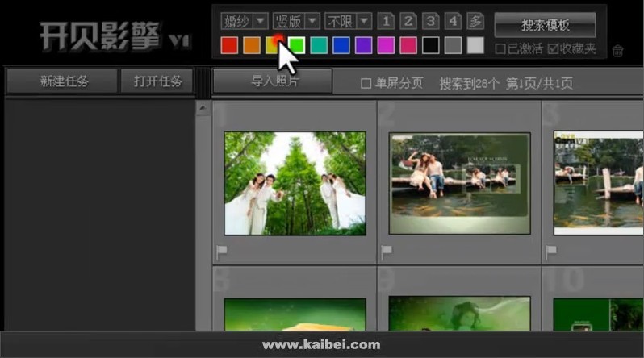Choose the teal color swatch
Image resolution: width=644 pixels, height=358 pixels.
point(319,45)
